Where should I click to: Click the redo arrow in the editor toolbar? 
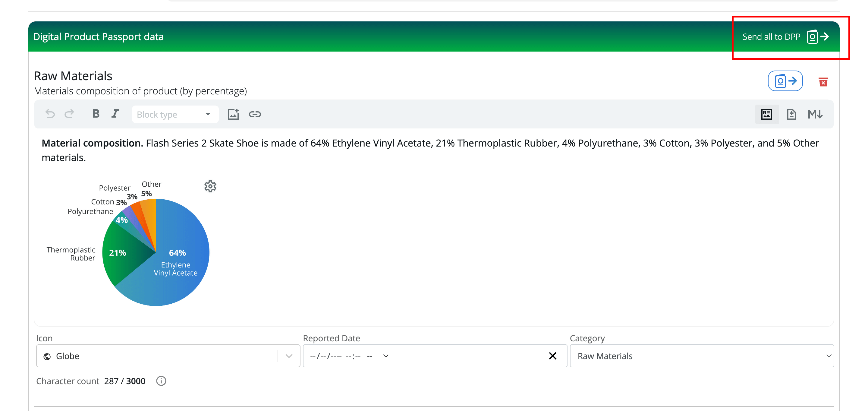69,114
